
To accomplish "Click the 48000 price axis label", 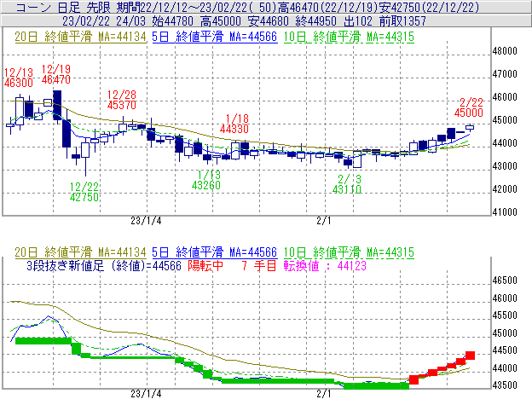I will 505,51.
